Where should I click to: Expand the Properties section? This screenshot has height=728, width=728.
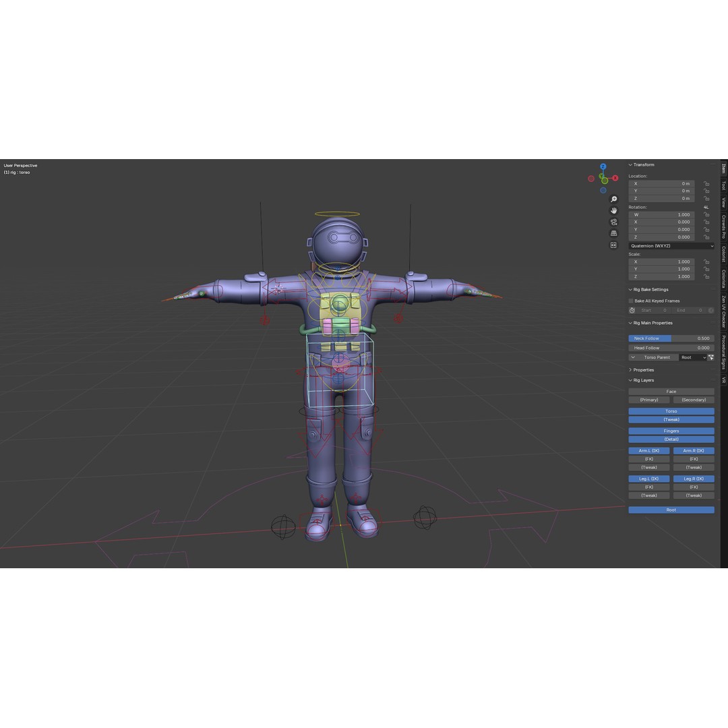click(x=643, y=369)
